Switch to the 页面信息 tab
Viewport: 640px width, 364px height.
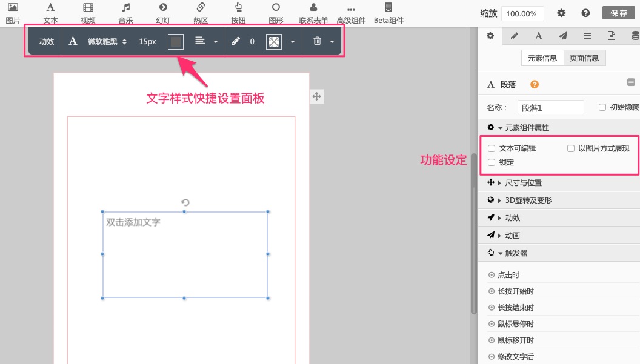(584, 58)
